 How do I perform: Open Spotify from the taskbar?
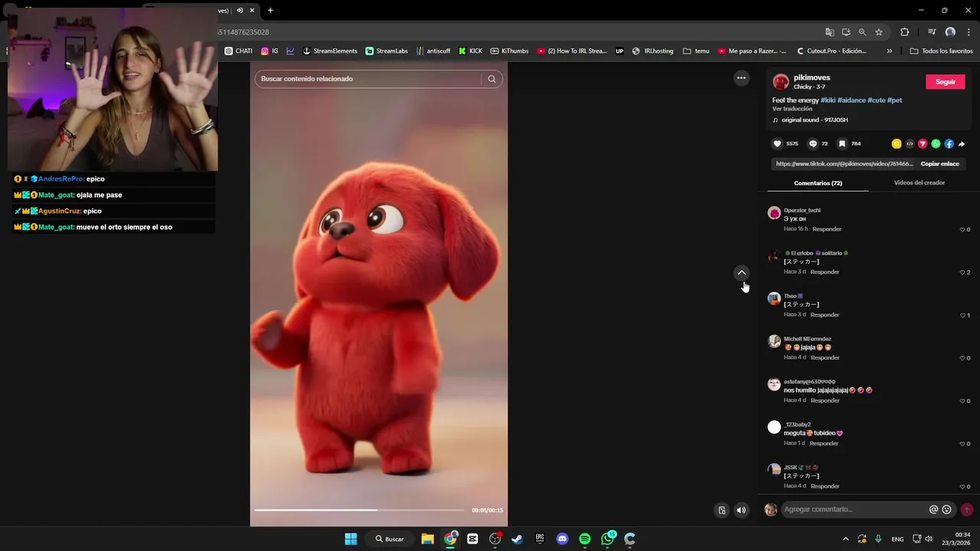(585, 539)
